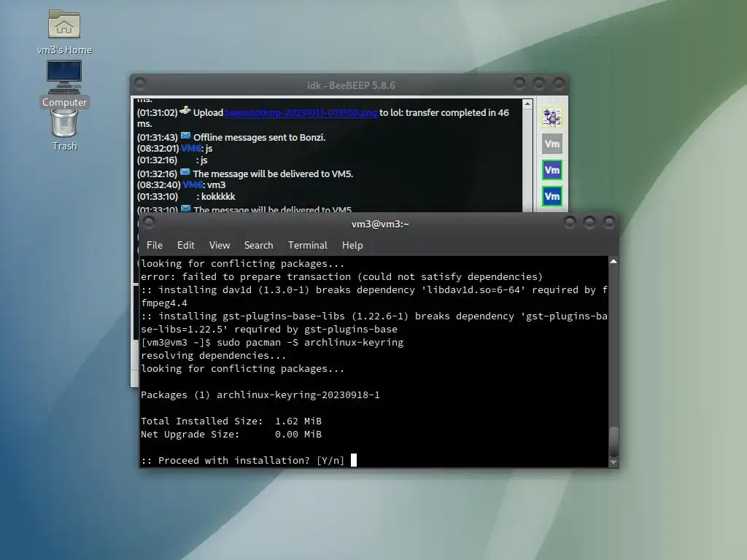Click the VM6 sender name on 'vm3' message
Screen dimensions: 747x560
point(193,184)
